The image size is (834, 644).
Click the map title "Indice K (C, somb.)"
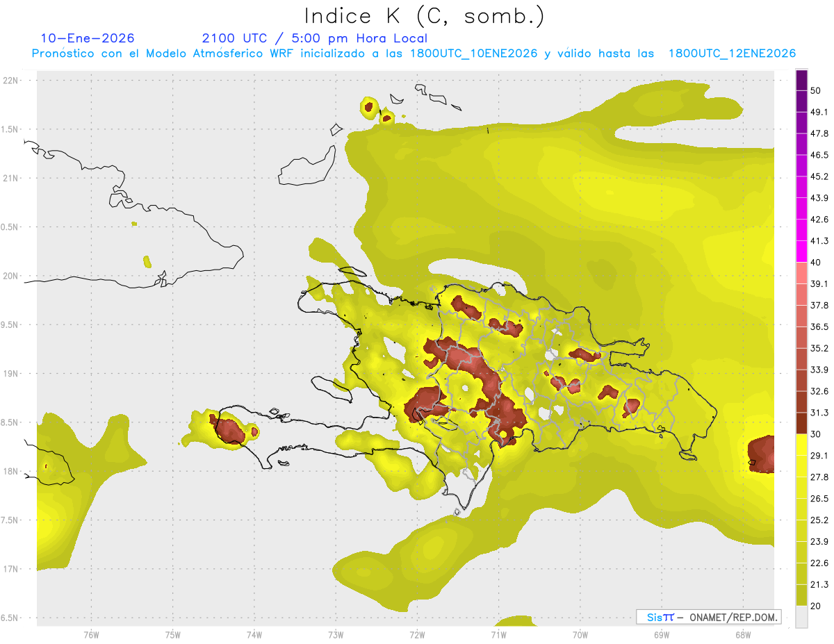point(423,15)
